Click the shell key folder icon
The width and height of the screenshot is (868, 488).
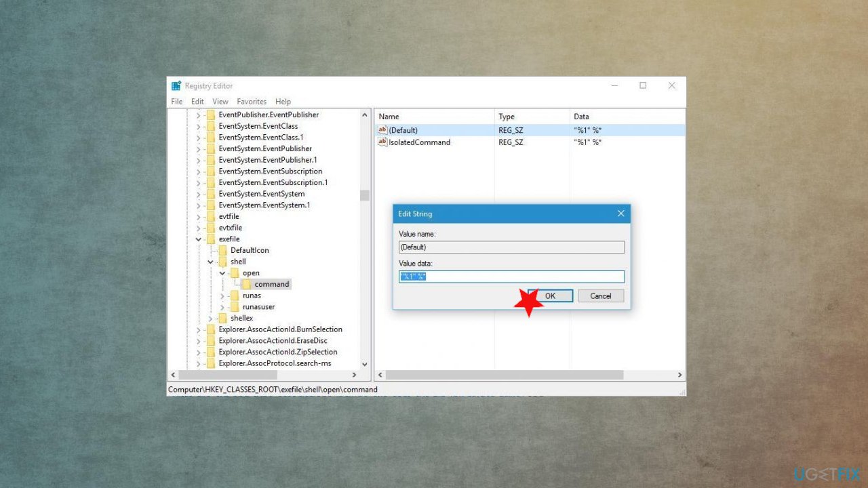(x=222, y=261)
